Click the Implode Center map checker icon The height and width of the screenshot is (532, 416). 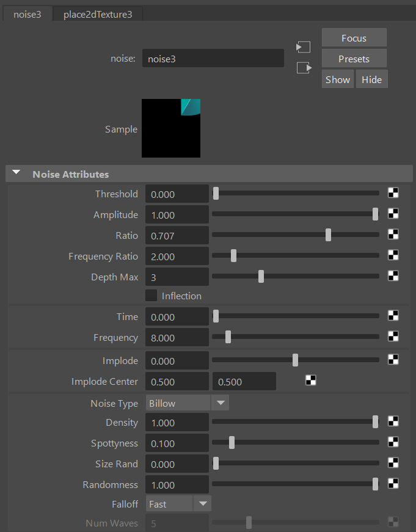[x=311, y=381]
